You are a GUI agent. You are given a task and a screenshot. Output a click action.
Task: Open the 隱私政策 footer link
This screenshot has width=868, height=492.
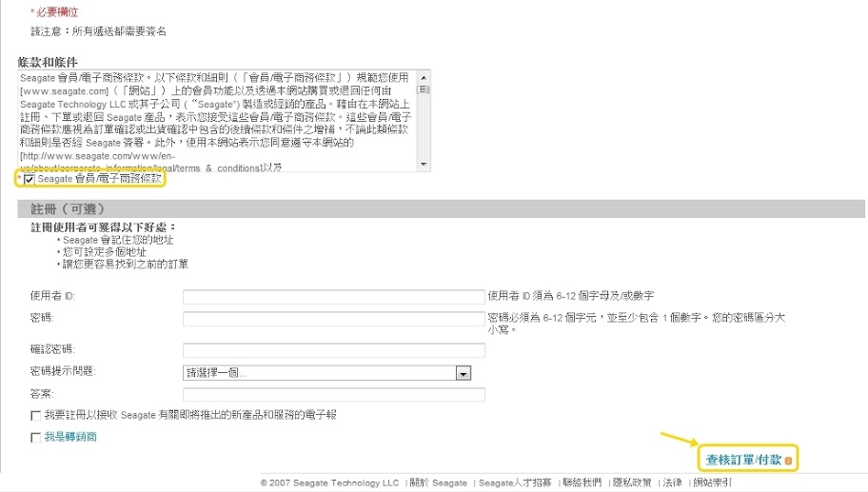click(x=632, y=483)
